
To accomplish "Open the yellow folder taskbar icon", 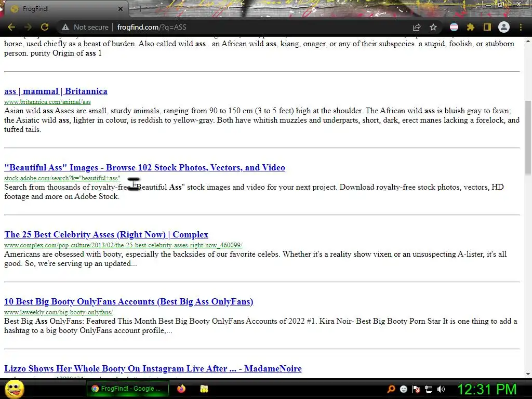I will point(204,389).
